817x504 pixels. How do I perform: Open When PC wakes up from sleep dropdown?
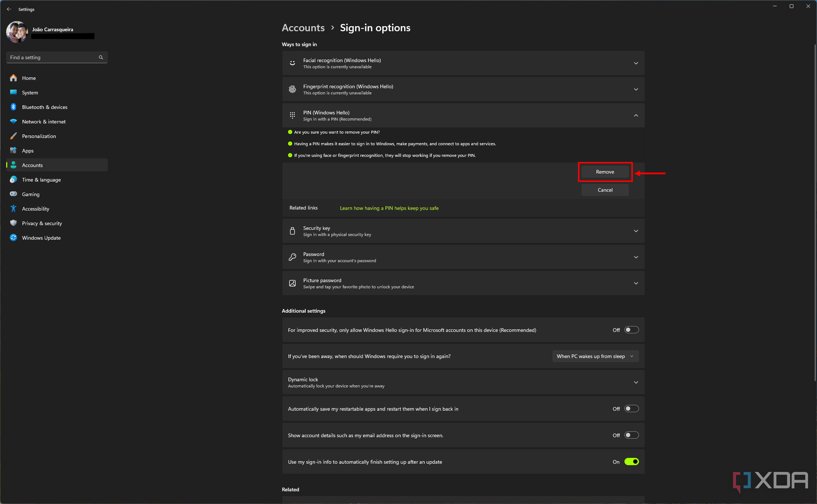click(x=595, y=356)
